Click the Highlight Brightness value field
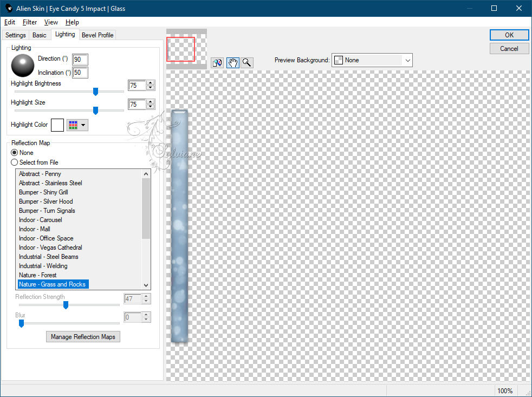This screenshot has width=532, height=397. pyautogui.click(x=138, y=86)
